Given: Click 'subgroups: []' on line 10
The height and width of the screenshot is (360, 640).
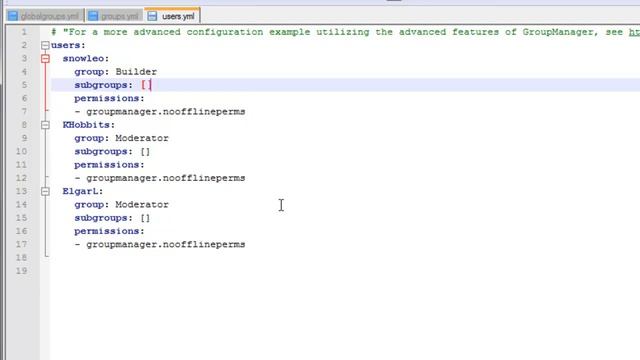Looking at the screenshot, I should tap(112, 151).
